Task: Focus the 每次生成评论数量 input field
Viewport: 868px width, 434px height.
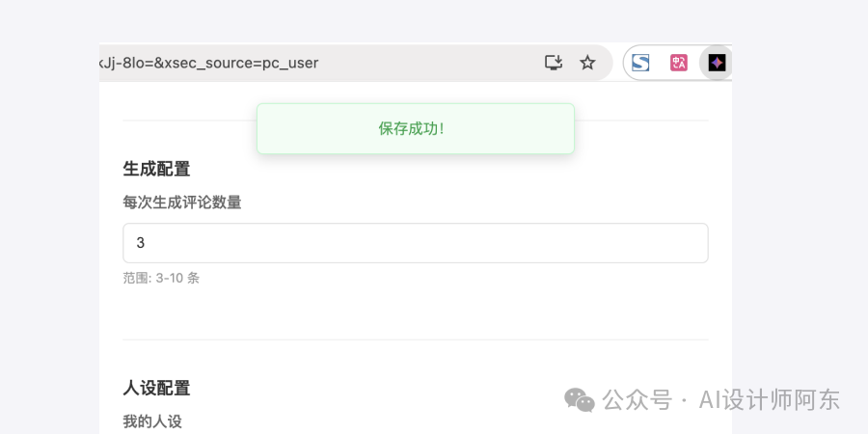Action: point(415,243)
